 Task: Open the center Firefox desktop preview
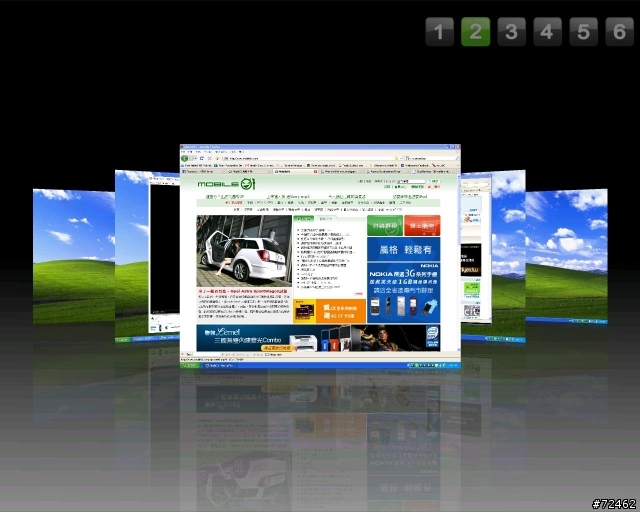point(320,256)
